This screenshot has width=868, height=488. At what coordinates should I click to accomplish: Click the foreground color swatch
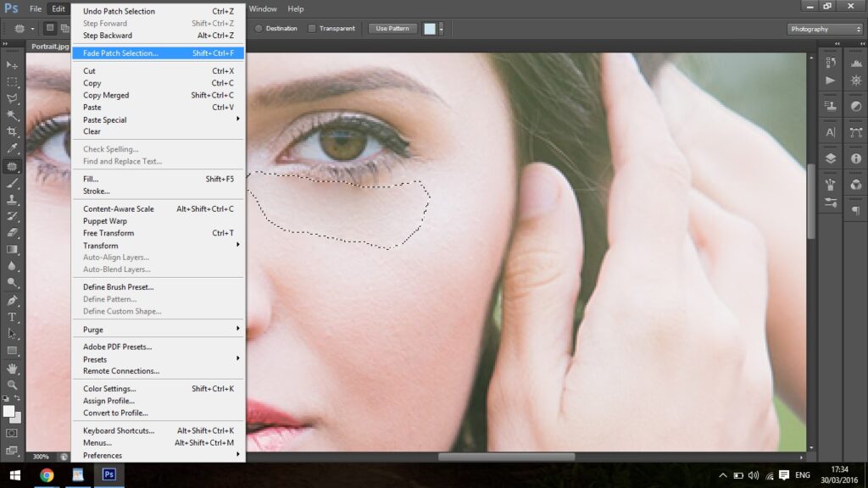click(8, 412)
